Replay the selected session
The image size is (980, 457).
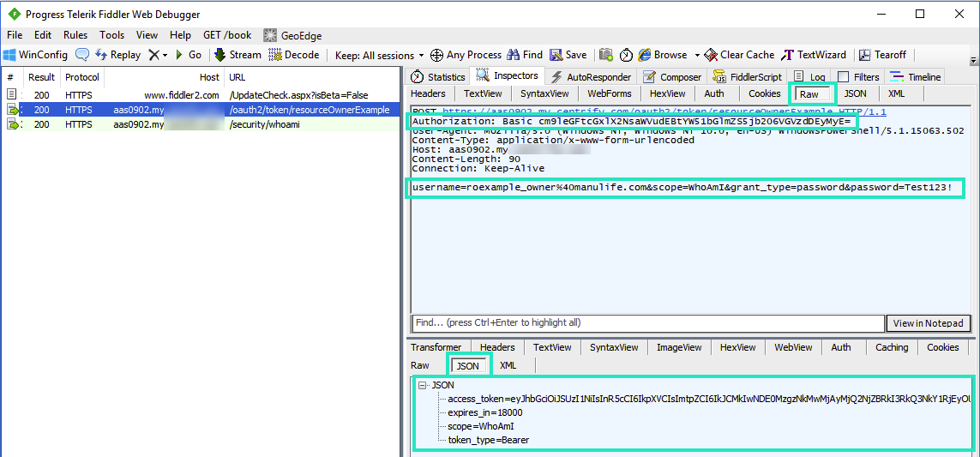click(117, 55)
